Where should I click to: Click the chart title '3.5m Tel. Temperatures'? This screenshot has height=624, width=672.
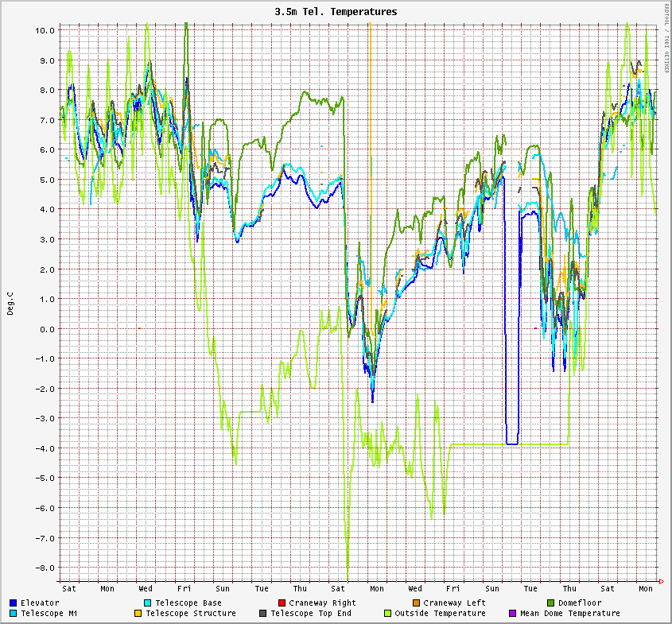click(x=336, y=12)
